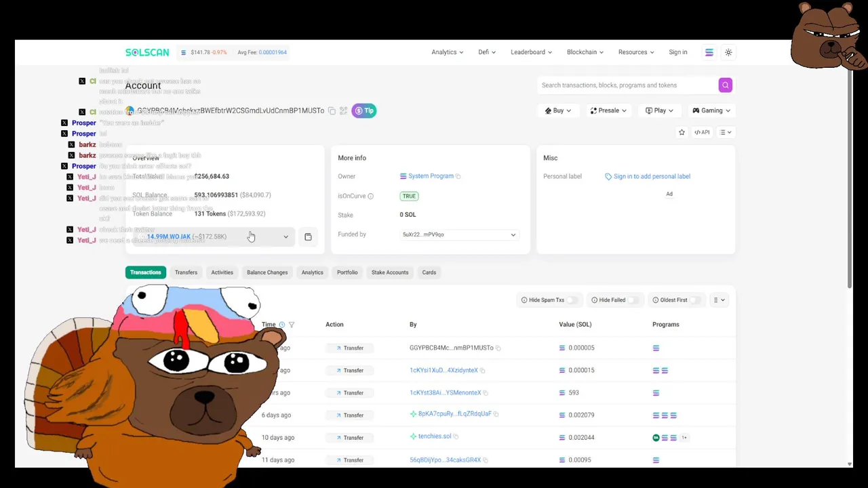The width and height of the screenshot is (868, 488).
Task: Toggle Hide Spam Txs switch
Action: click(573, 300)
